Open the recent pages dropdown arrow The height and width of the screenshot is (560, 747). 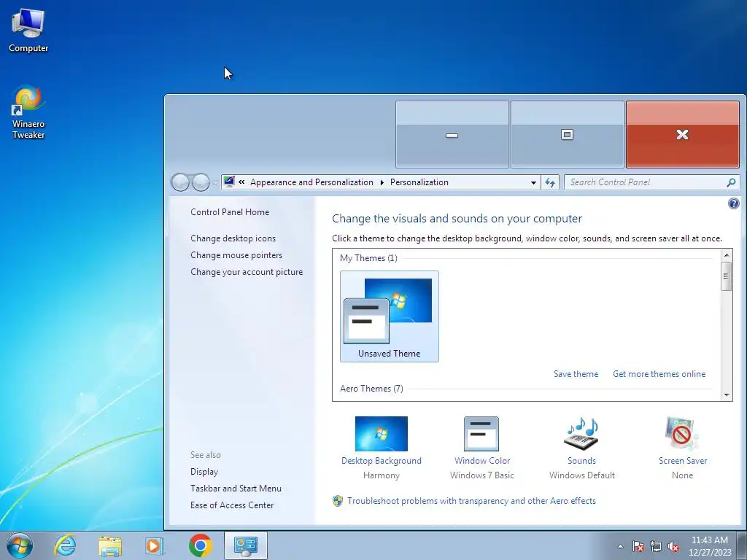pos(215,183)
